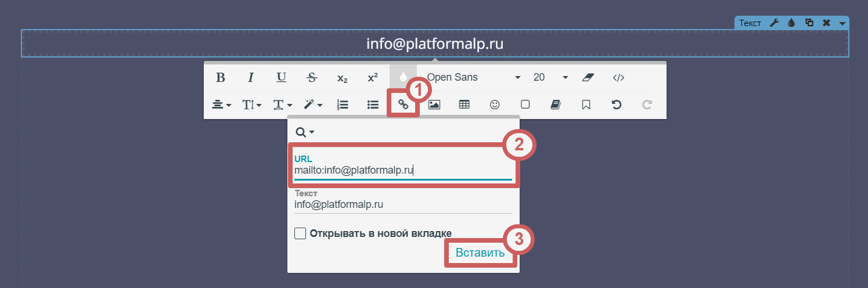Toggle underline text style
Screen dimensions: 868x288
(281, 78)
